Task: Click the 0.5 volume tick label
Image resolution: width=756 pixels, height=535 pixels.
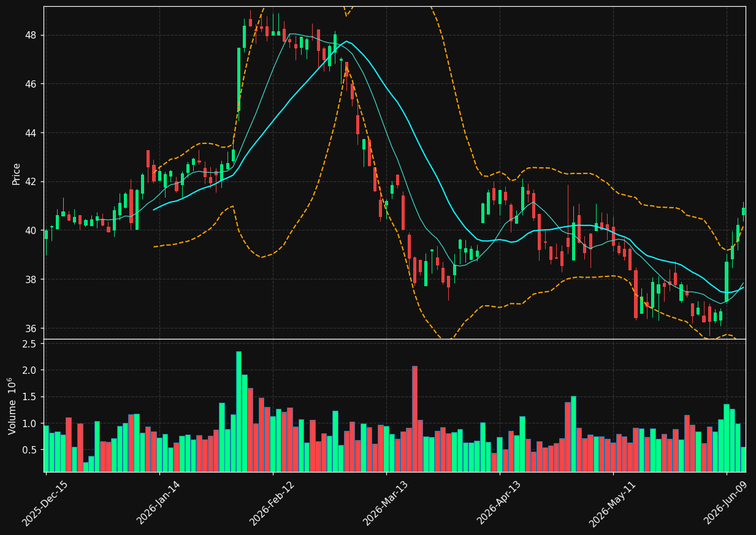Action: 31,450
